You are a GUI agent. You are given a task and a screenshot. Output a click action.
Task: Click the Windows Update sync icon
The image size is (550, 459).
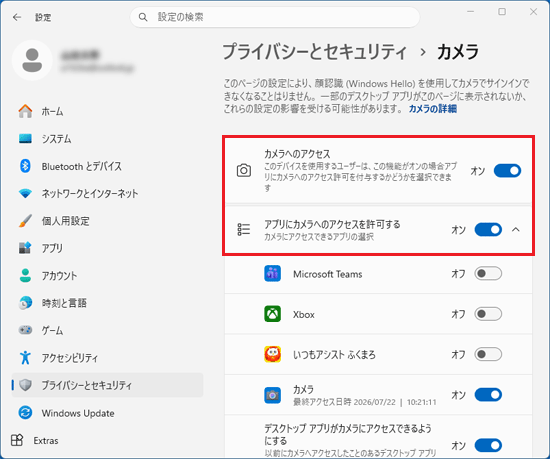click(25, 413)
